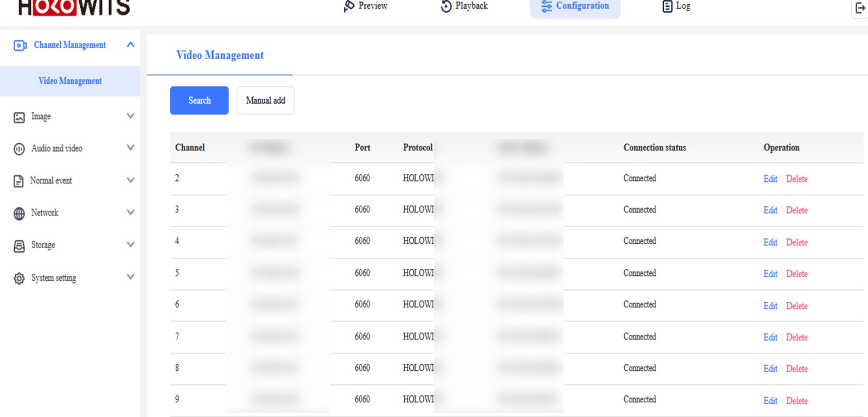Click the Normal event document icon

pos(18,181)
